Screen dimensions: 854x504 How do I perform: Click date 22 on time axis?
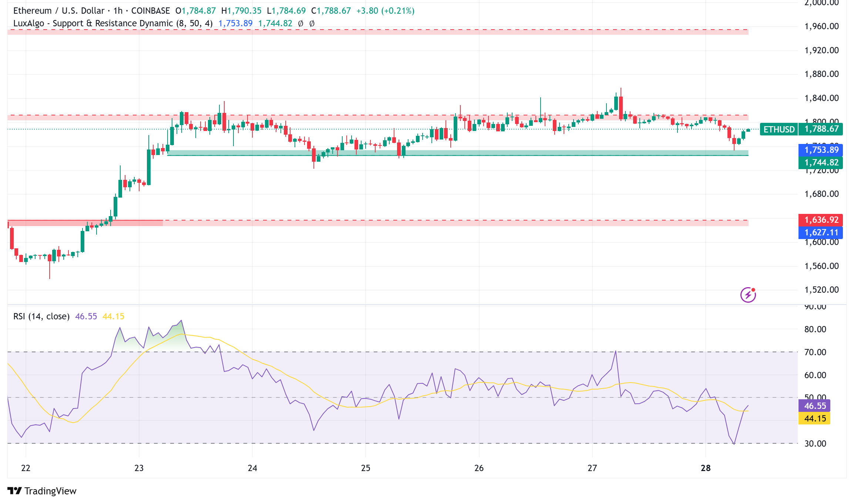[26, 468]
